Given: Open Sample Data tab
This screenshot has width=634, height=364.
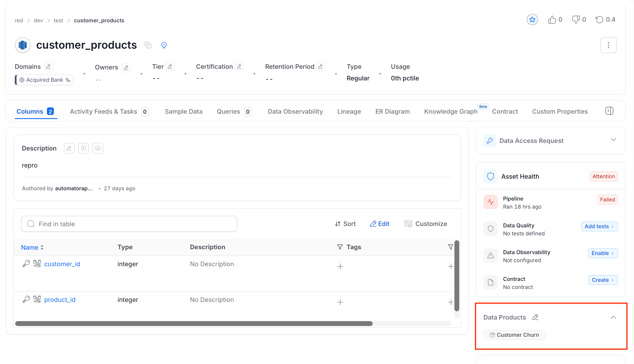Looking at the screenshot, I should pyautogui.click(x=184, y=111).
